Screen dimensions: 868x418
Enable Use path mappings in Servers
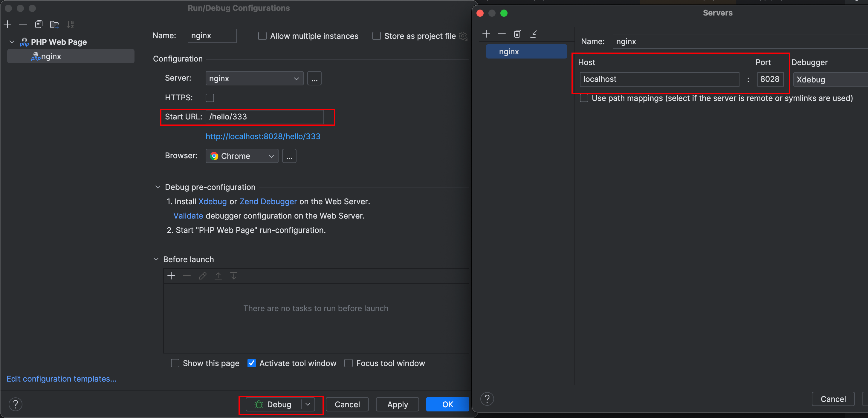584,98
